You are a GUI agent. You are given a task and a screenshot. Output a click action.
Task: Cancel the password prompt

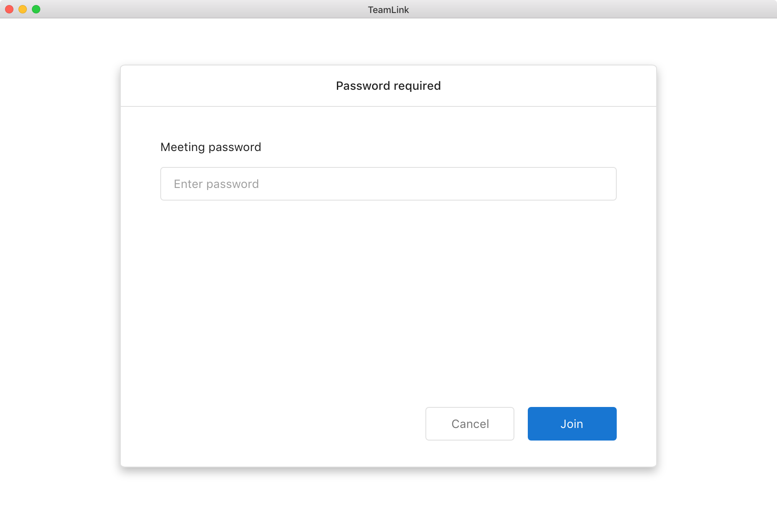469,424
